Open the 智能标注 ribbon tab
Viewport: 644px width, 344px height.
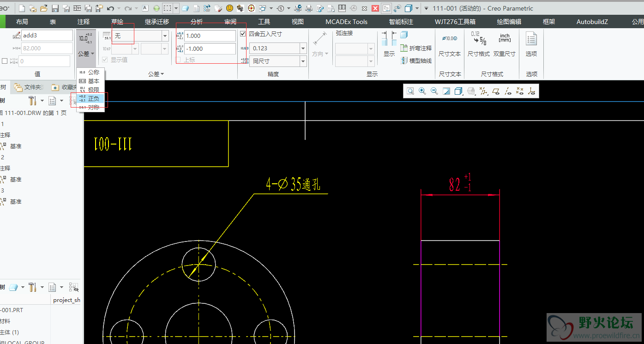(x=401, y=22)
